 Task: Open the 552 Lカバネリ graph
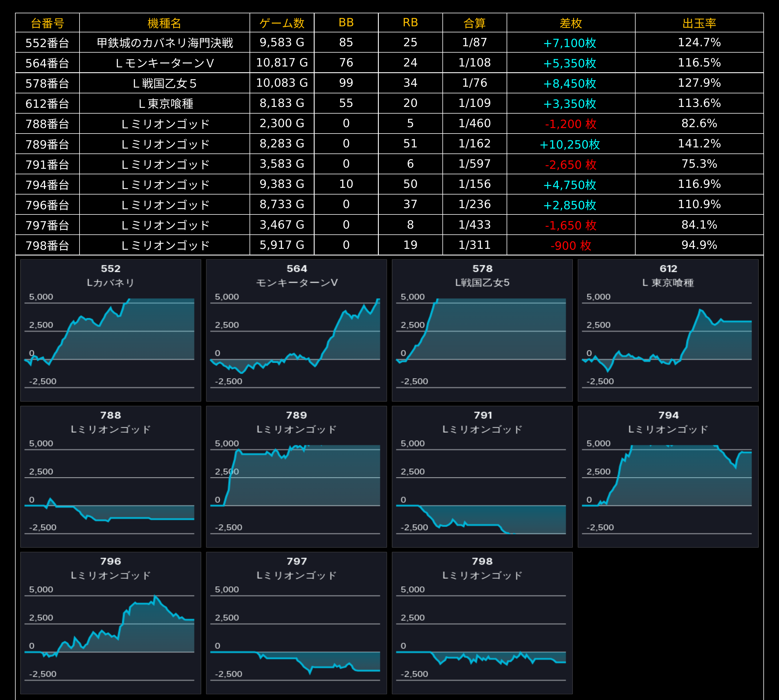(x=111, y=330)
